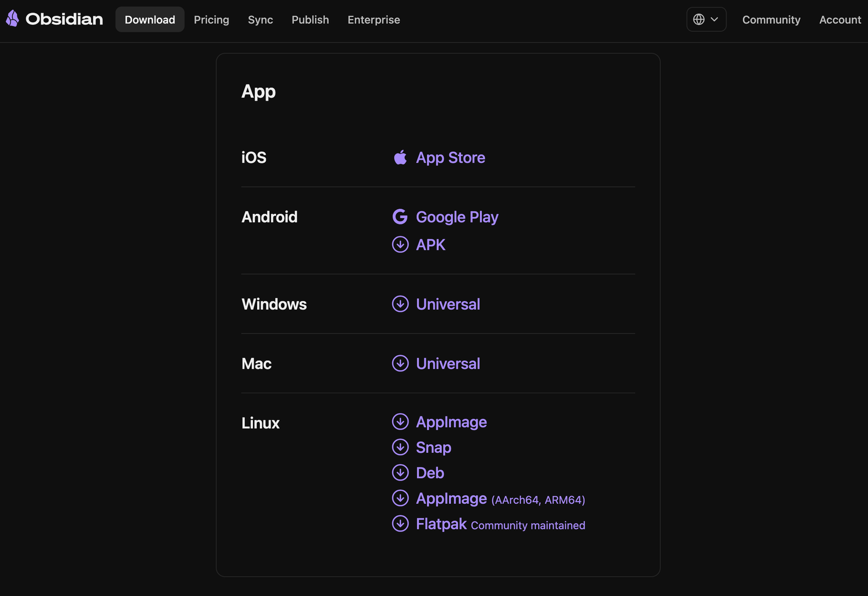Switch to the Pricing tab
Viewport: 868px width, 596px height.
coord(211,20)
